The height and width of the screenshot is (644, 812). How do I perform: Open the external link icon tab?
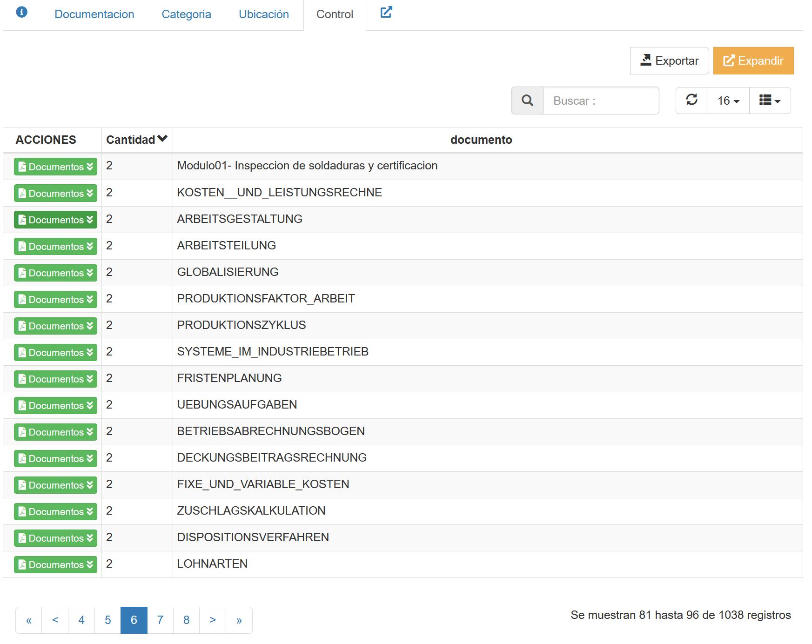386,13
